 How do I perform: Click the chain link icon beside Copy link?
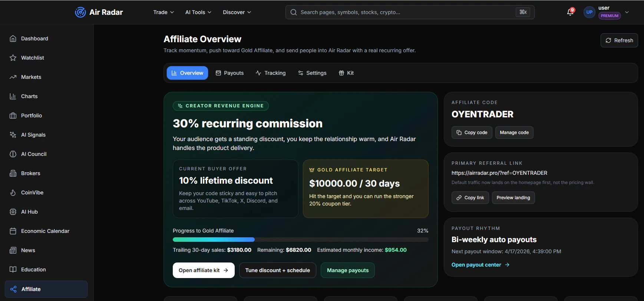(x=459, y=198)
